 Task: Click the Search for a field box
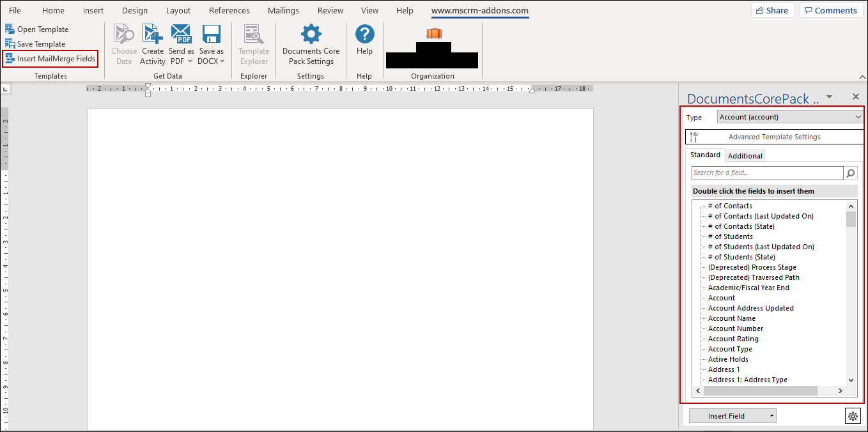tap(767, 173)
